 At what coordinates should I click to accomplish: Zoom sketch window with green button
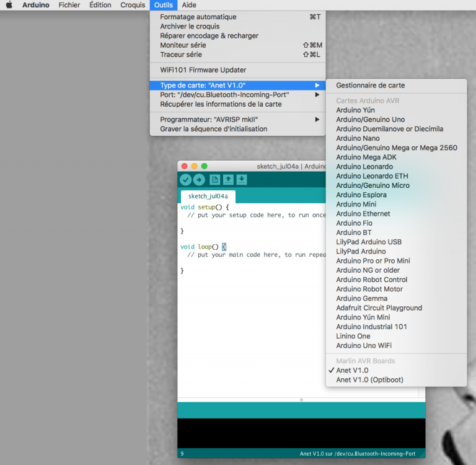point(205,166)
